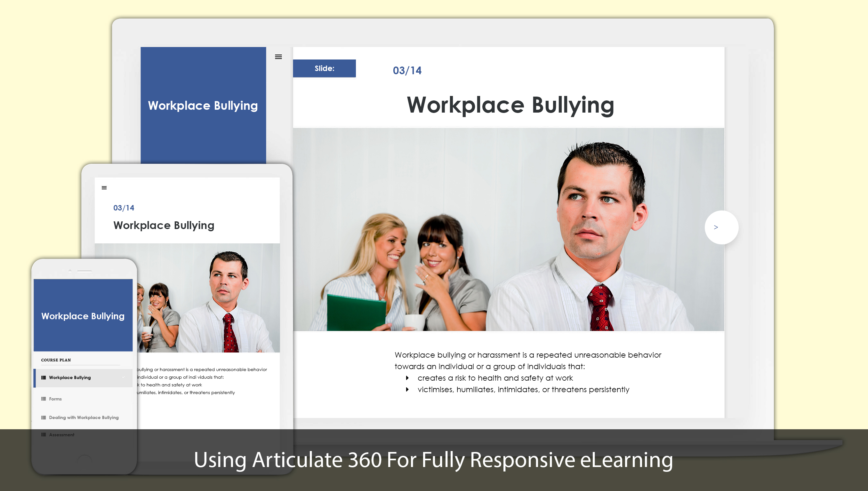Click the 03/14 slide counter on laptop
868x491 pixels.
coord(407,70)
